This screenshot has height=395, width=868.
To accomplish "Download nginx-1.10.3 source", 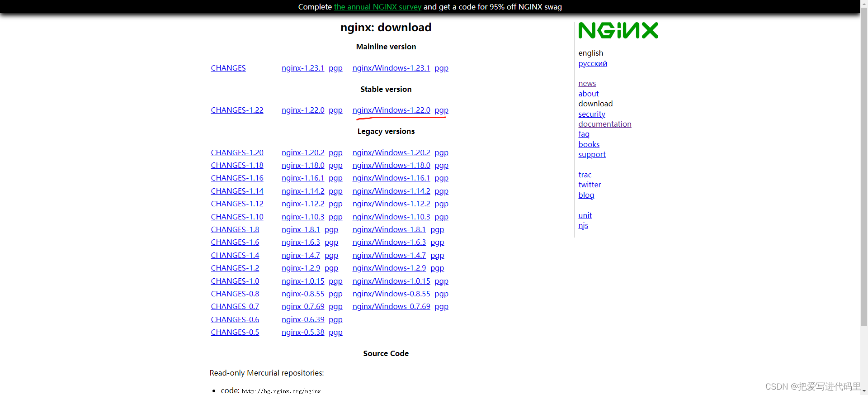I will (x=303, y=217).
